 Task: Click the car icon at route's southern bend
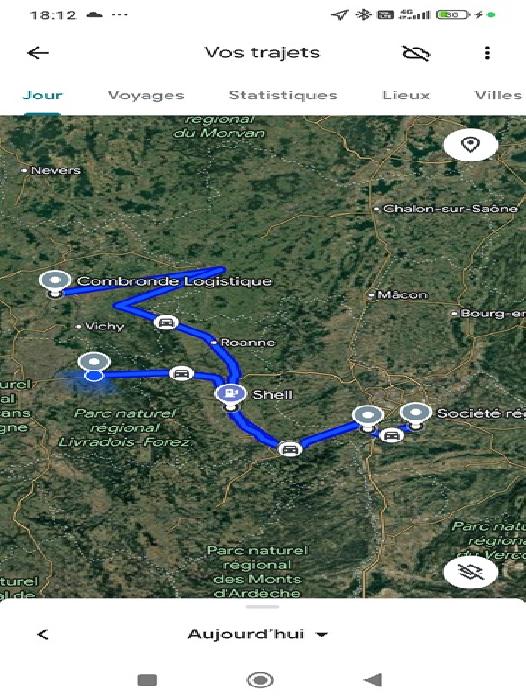tap(290, 449)
